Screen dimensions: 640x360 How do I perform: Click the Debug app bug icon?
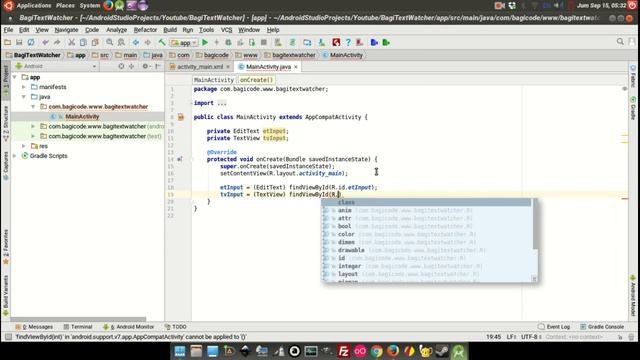(x=228, y=42)
